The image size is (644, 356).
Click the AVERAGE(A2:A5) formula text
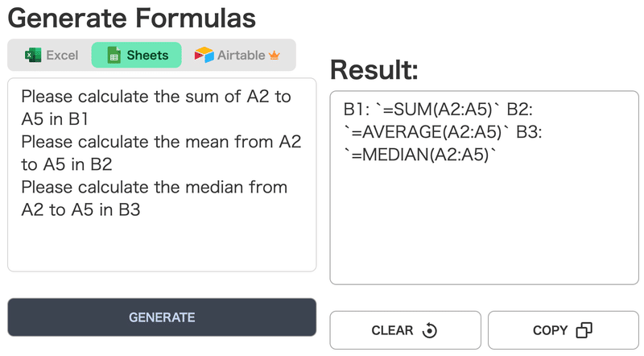(431, 132)
